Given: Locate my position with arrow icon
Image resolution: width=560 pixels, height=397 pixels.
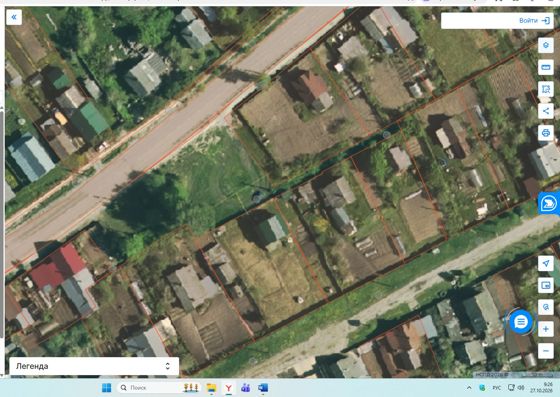Looking at the screenshot, I should [x=546, y=263].
